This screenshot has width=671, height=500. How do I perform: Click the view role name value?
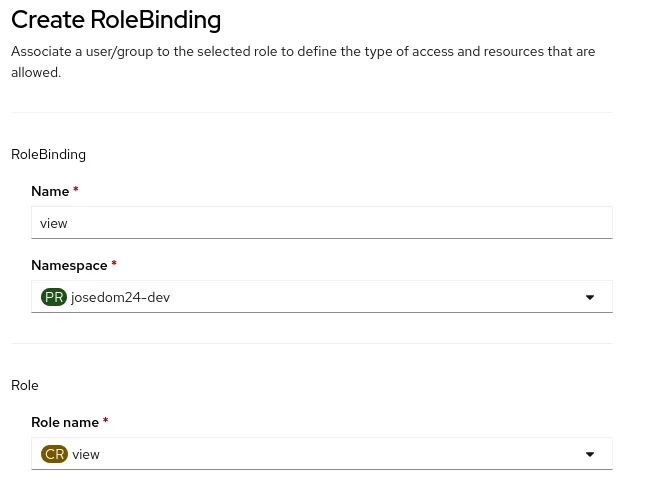coord(86,454)
